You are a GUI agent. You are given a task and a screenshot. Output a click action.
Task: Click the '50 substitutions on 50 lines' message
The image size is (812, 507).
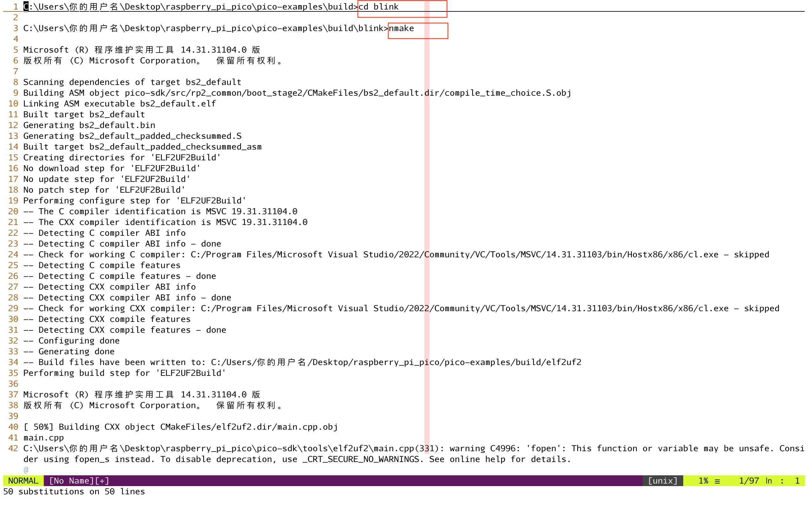tap(74, 491)
